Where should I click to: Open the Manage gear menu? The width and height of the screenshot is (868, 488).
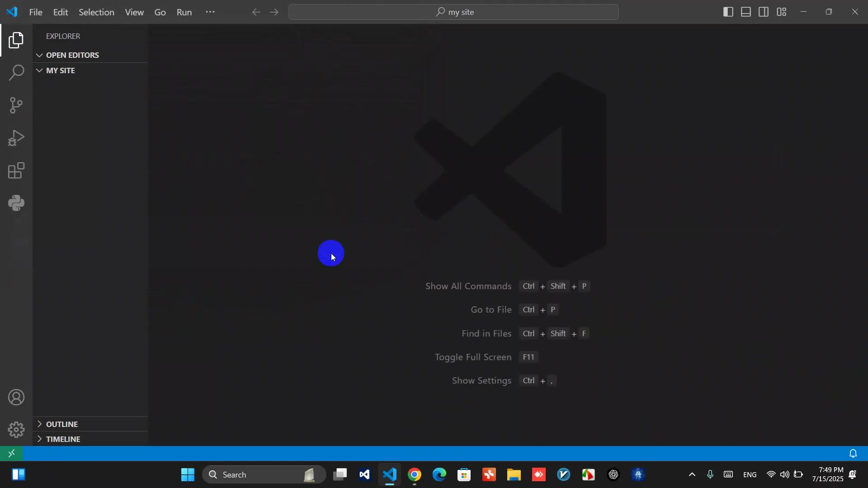16,430
